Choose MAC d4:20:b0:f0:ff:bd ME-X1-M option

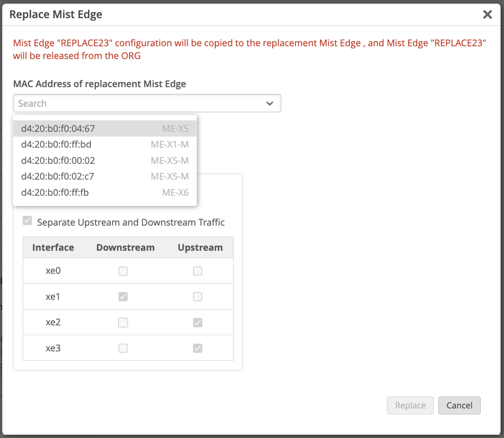click(x=105, y=145)
